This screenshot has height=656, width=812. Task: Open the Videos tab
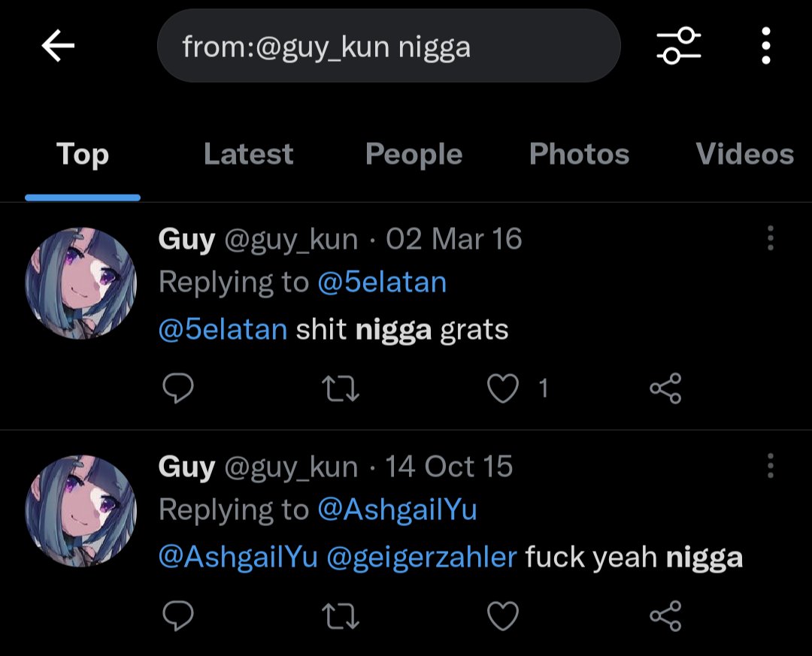[744, 155]
